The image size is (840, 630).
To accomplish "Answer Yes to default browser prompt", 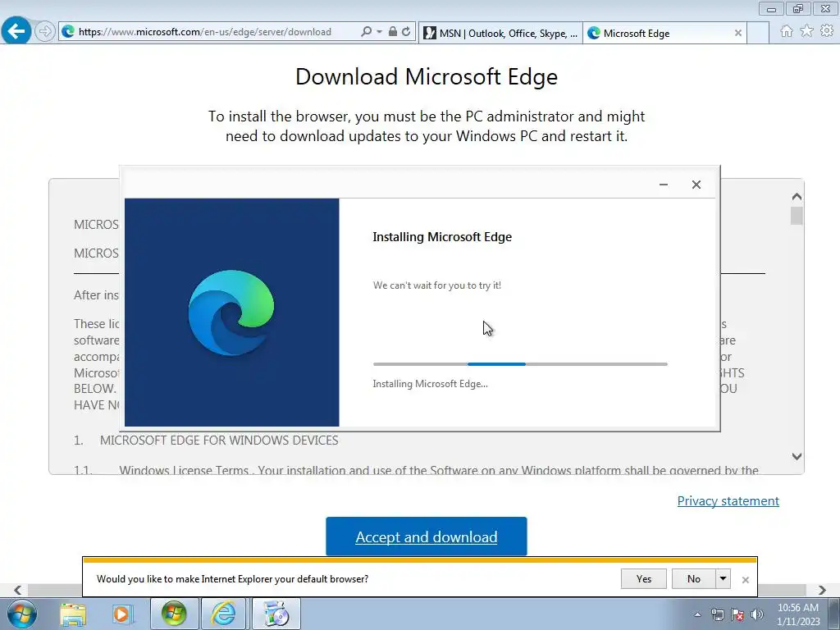I will pyautogui.click(x=644, y=578).
